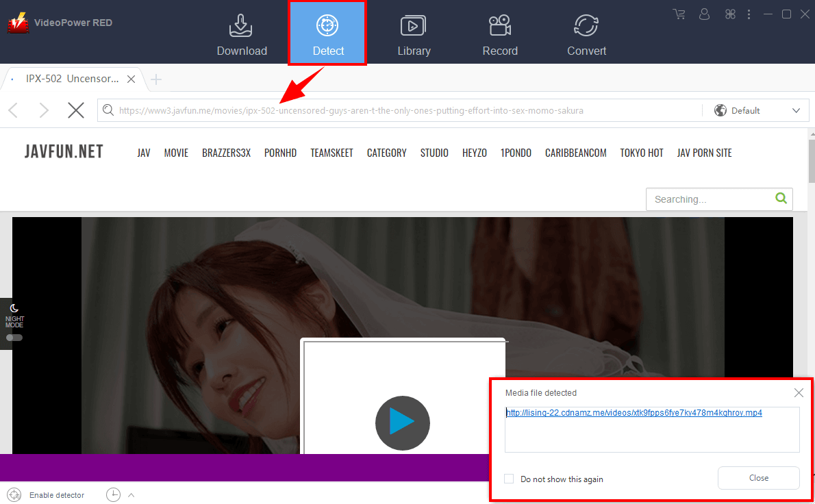Click the 'Media file detected' title text
Screen dimensions: 815x504
[x=541, y=393]
